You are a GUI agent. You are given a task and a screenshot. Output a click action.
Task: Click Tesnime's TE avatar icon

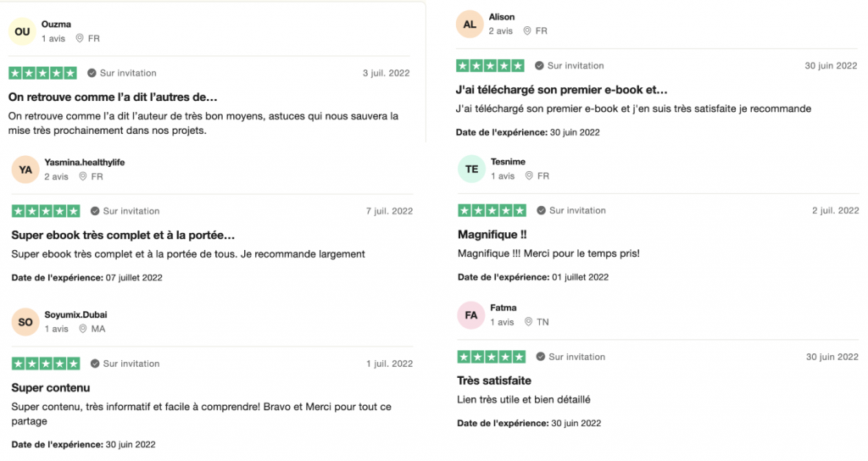click(471, 169)
